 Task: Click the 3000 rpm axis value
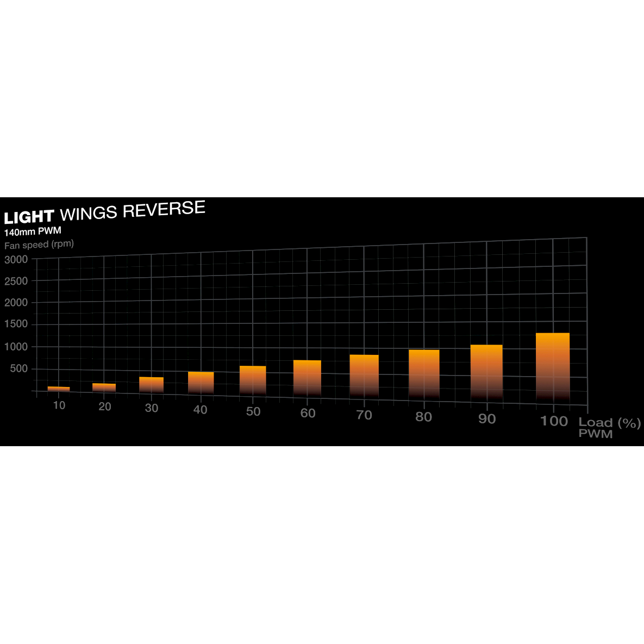(16, 260)
